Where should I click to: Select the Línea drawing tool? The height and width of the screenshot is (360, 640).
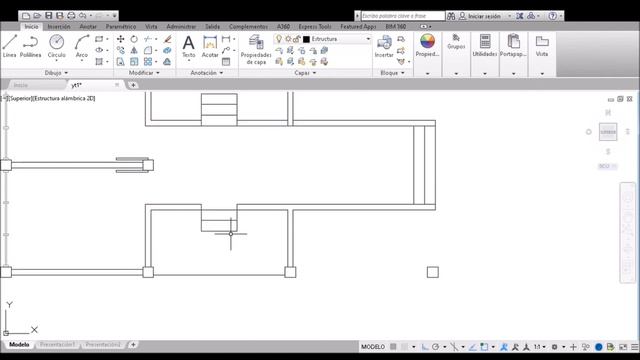(x=10, y=46)
